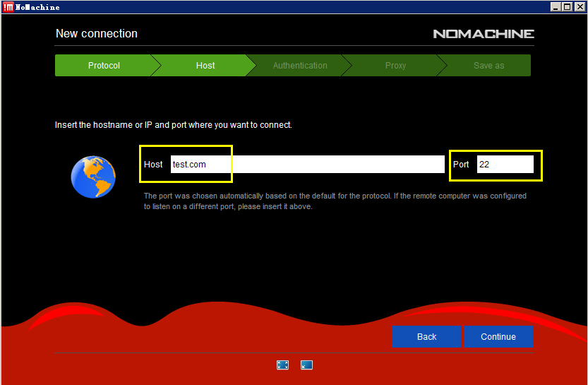Click the iconize window icon at the bottom

pyautogui.click(x=306, y=365)
